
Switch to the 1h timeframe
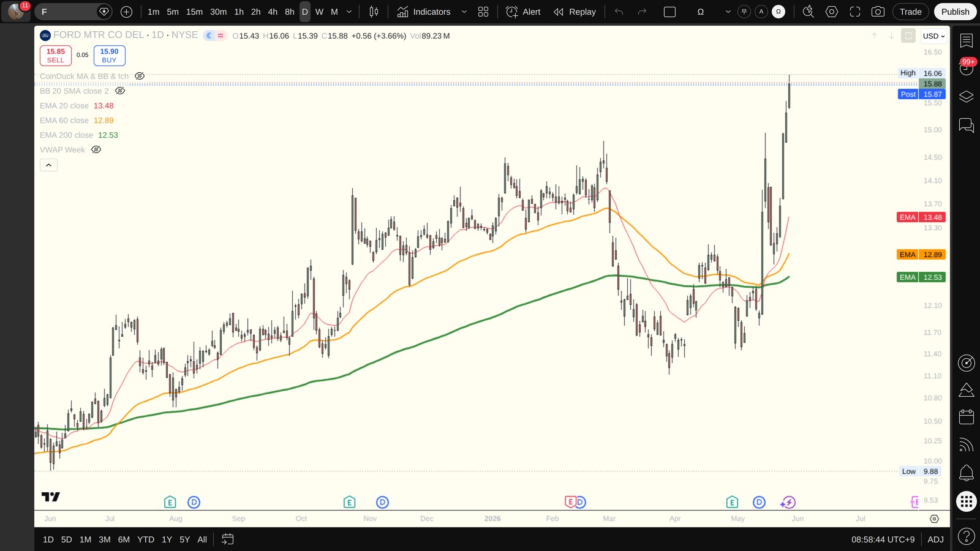pos(239,12)
